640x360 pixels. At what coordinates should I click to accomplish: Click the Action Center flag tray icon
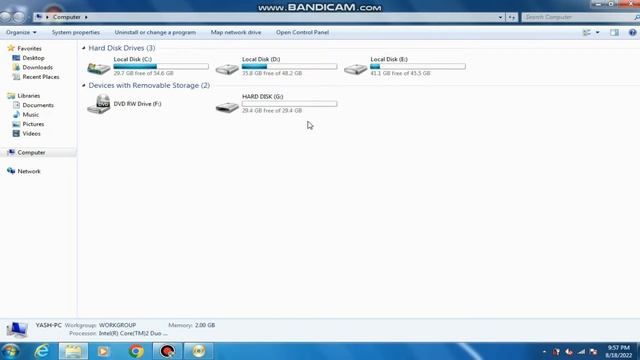click(x=593, y=351)
